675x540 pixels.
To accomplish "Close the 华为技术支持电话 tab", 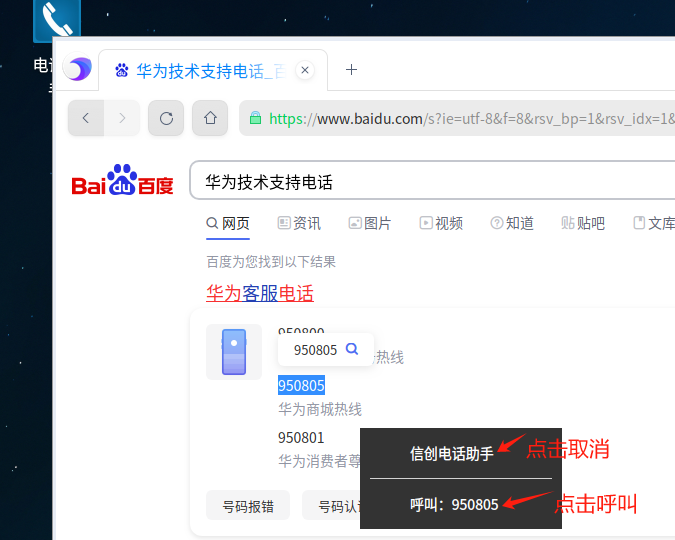I will pyautogui.click(x=305, y=70).
